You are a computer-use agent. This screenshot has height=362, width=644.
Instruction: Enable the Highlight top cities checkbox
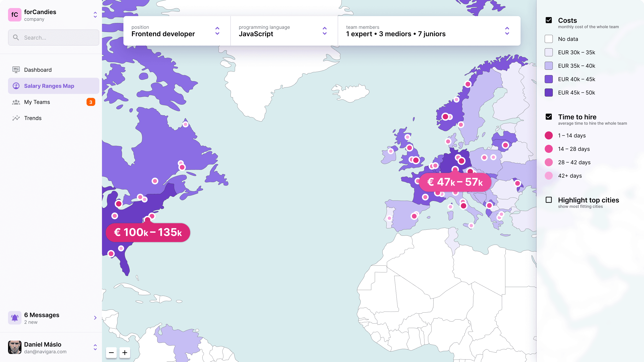549,200
